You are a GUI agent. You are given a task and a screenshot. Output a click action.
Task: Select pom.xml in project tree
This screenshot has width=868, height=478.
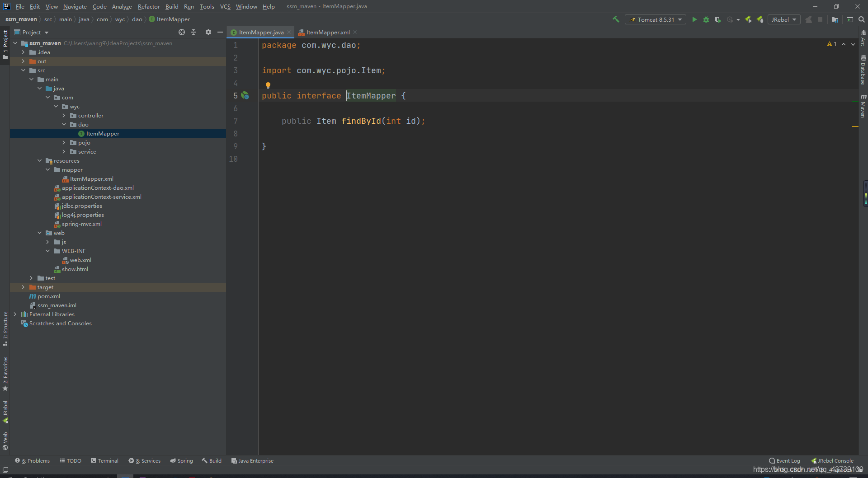pos(48,296)
